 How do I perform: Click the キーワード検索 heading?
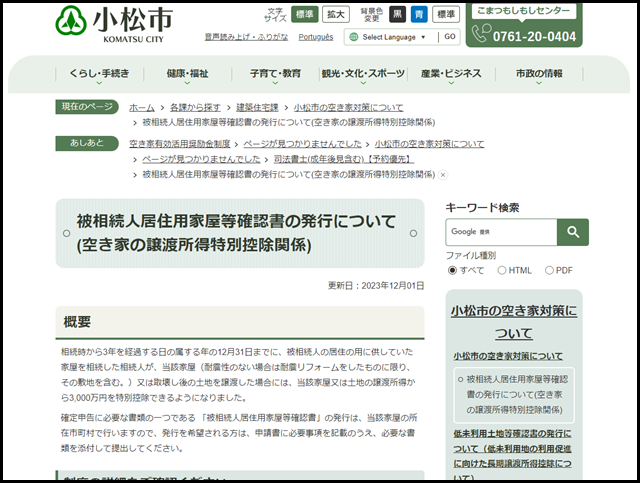tap(482, 207)
